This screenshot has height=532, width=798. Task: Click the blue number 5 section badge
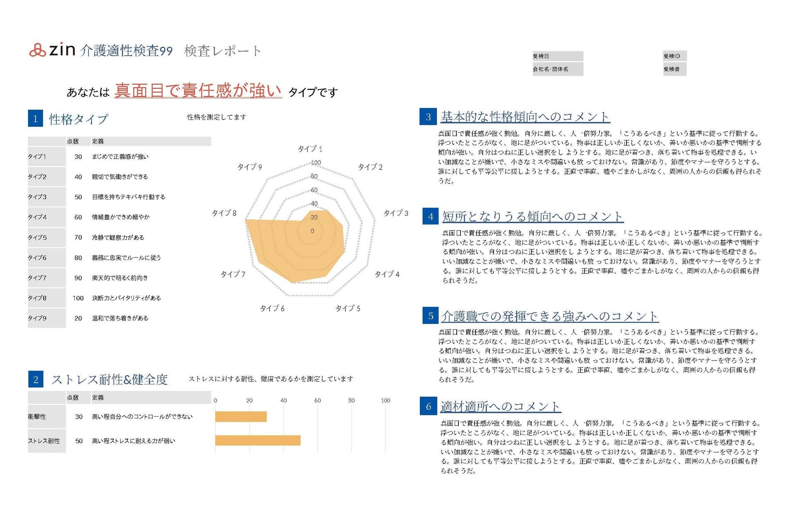pos(431,316)
